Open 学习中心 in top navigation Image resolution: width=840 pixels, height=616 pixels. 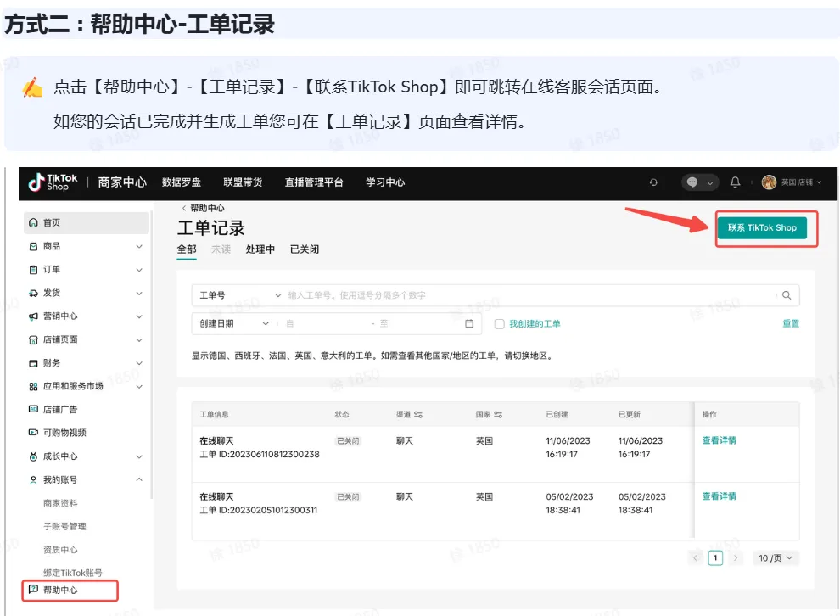tap(385, 182)
